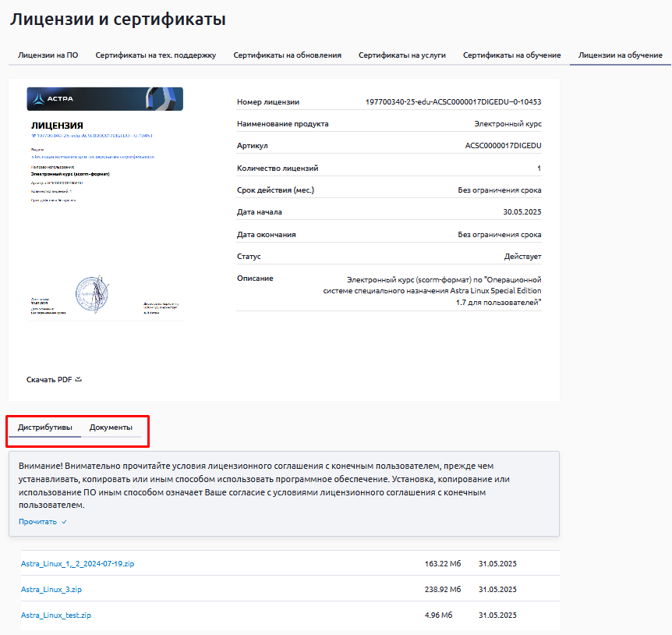Go to "Сертификаты на обучение" tab
672x635 pixels.
[511, 55]
